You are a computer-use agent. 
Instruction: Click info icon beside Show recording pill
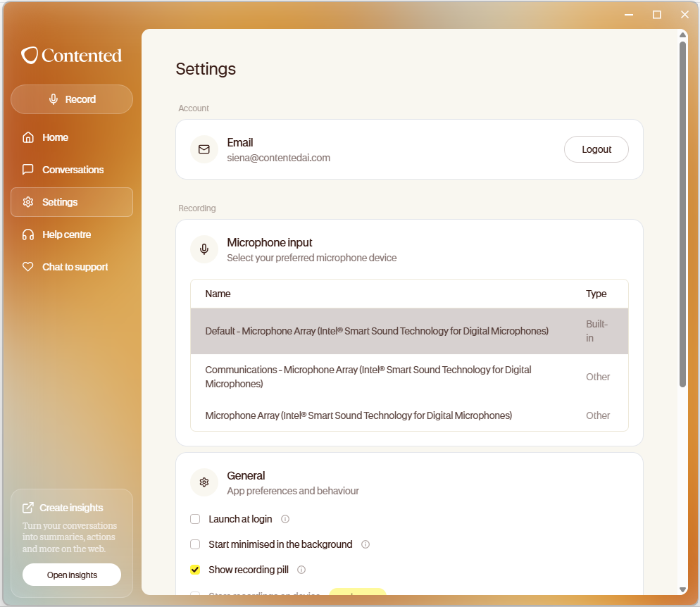click(x=302, y=570)
